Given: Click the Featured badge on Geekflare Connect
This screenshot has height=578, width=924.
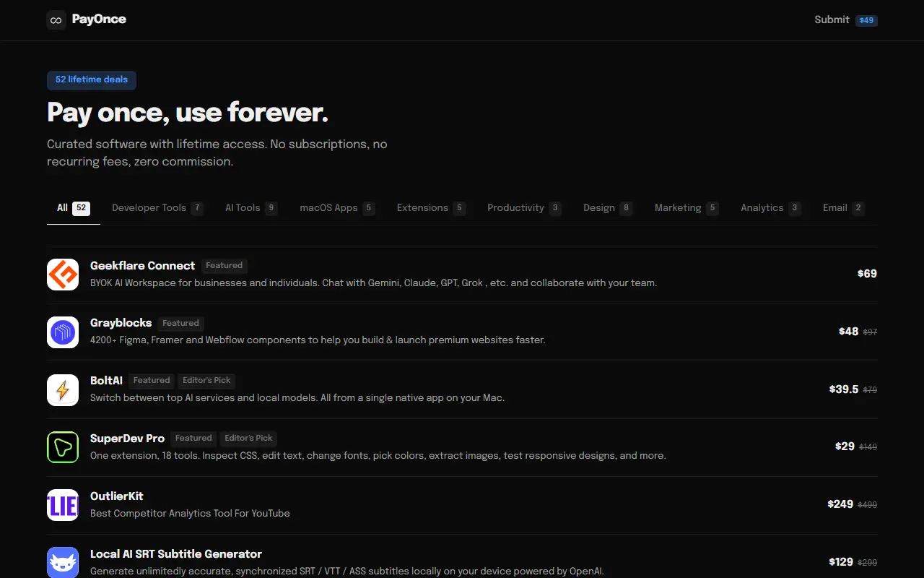Looking at the screenshot, I should [225, 266].
